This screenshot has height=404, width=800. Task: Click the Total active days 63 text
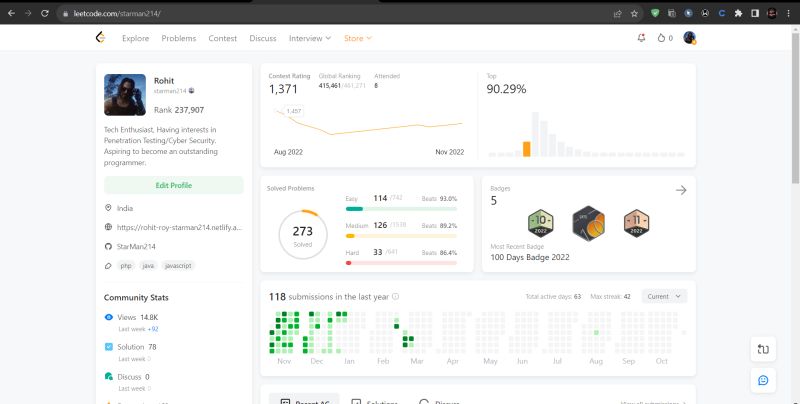(x=553, y=296)
